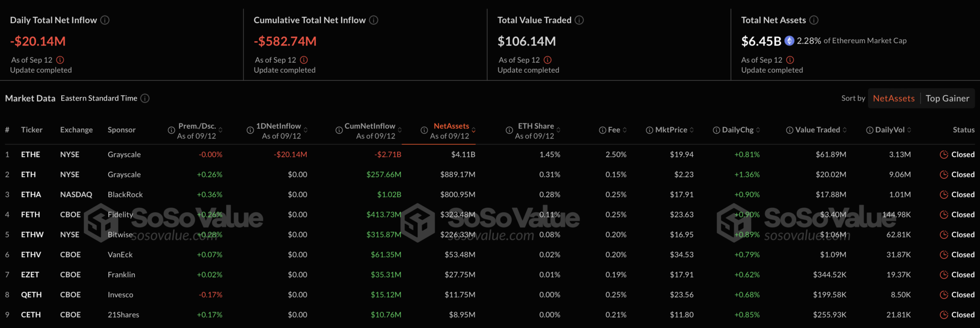Click info icon for DailyChg column
The image size is (980, 328).
(716, 130)
